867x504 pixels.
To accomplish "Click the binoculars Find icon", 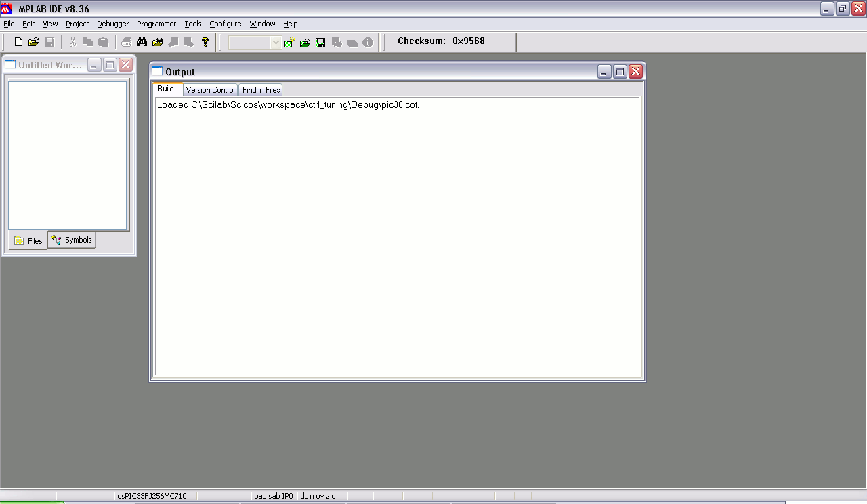I will [x=142, y=42].
